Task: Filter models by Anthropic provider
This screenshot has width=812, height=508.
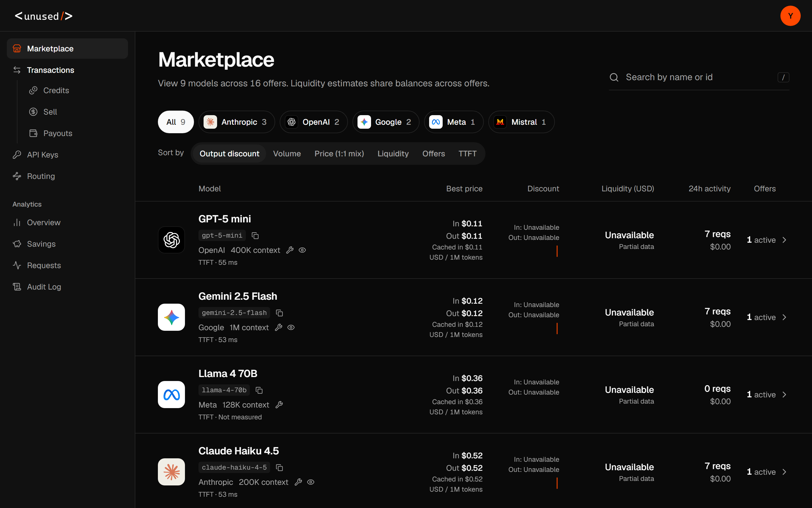Action: coord(237,122)
